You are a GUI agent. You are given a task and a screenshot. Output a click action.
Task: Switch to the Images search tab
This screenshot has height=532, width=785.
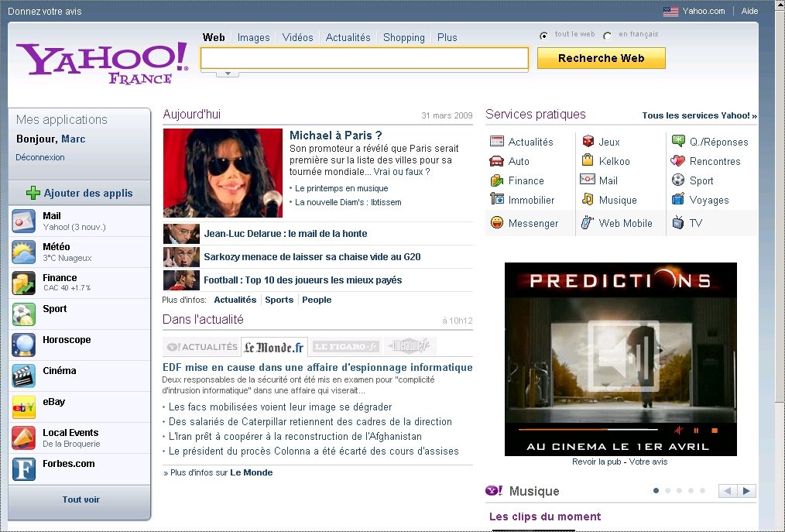253,38
